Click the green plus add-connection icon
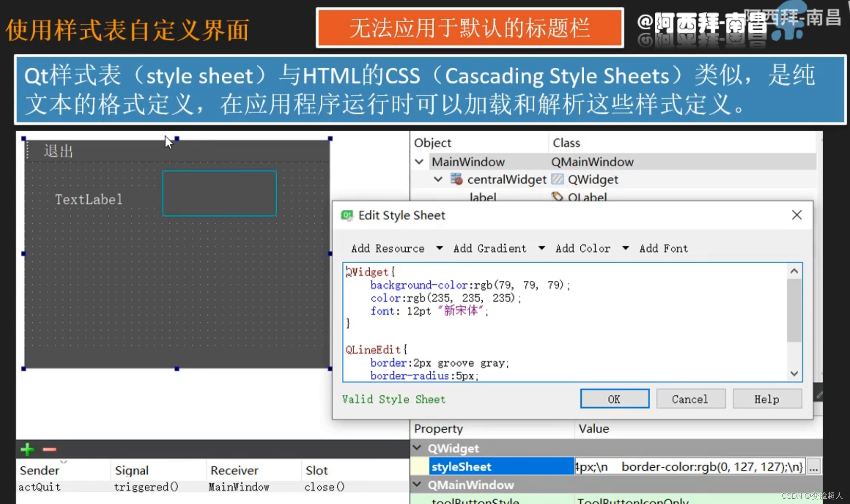The height and width of the screenshot is (504, 850). tap(27, 449)
